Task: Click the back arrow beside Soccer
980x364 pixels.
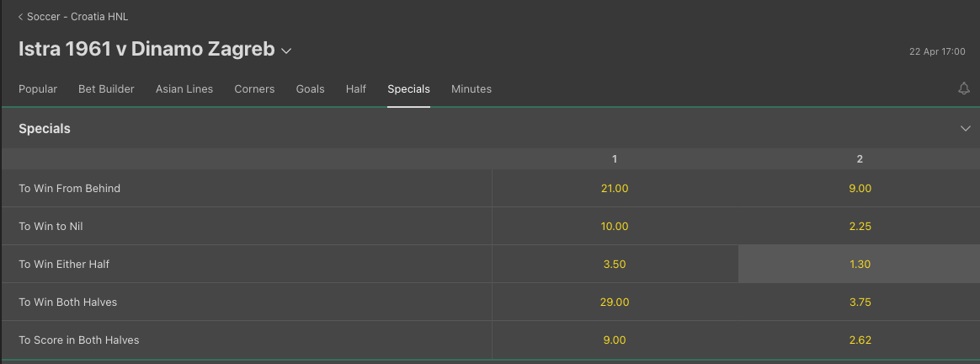Action: point(20,17)
